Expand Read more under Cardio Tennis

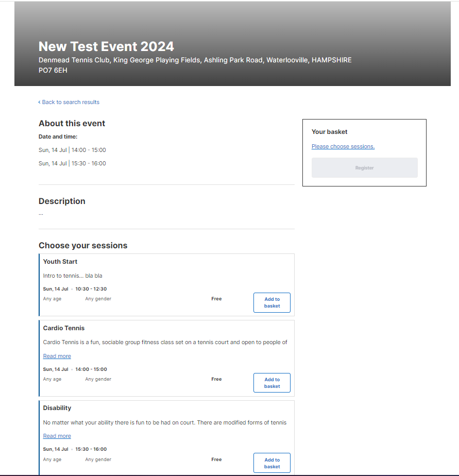click(x=57, y=356)
